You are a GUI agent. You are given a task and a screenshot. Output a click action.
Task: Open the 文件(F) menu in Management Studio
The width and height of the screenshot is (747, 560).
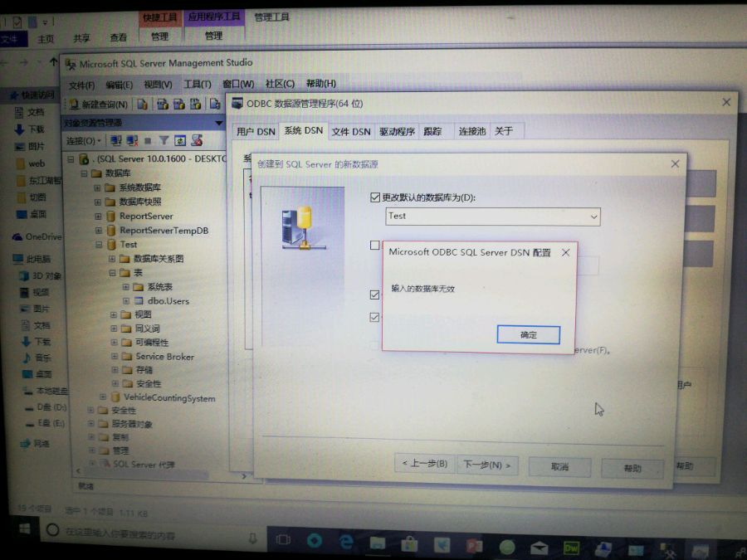(x=81, y=85)
